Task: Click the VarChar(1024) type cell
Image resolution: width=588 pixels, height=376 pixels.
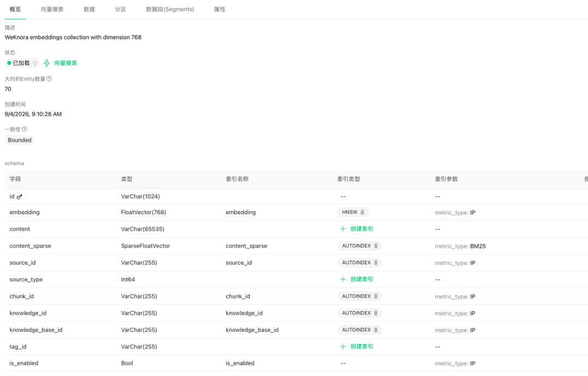Action: (140, 196)
